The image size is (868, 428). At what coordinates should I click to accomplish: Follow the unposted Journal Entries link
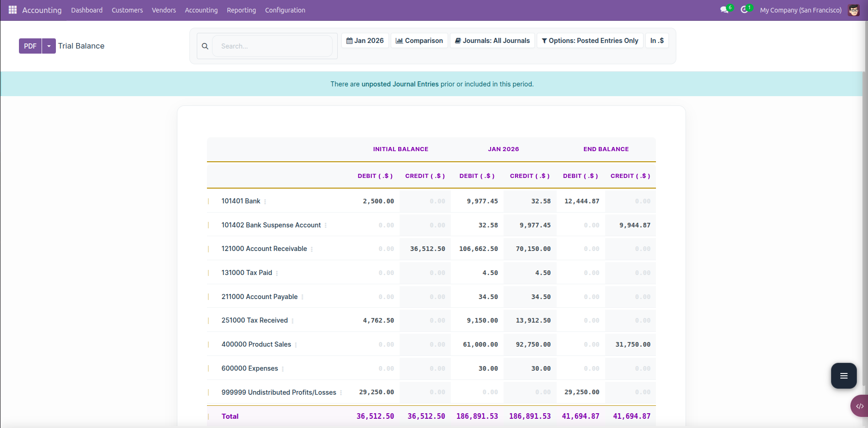click(400, 84)
